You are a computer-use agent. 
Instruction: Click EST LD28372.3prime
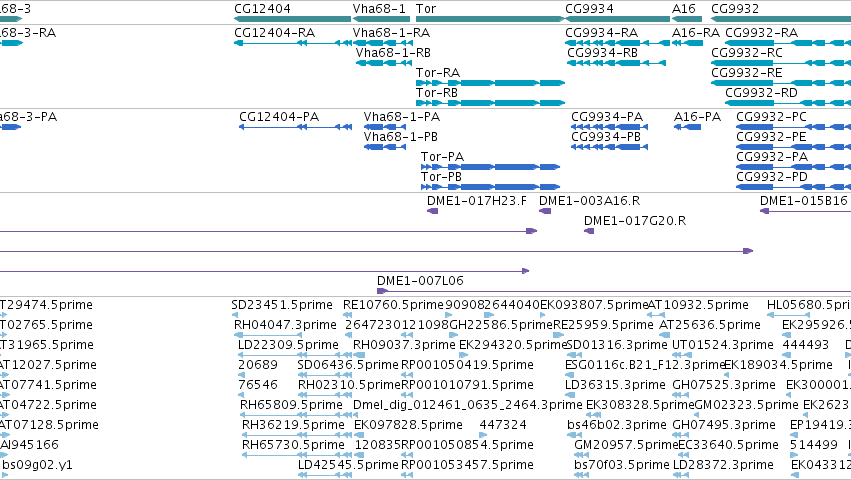tap(723, 465)
